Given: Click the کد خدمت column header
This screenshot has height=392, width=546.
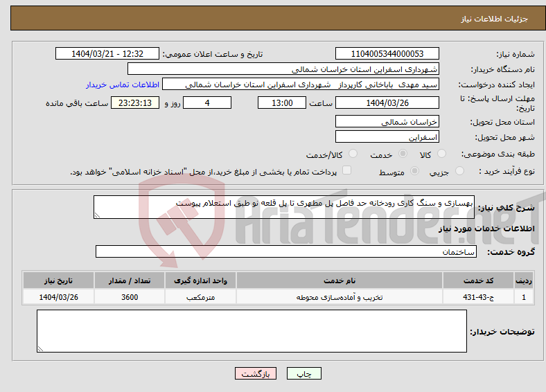Looking at the screenshot, I should [x=479, y=280].
